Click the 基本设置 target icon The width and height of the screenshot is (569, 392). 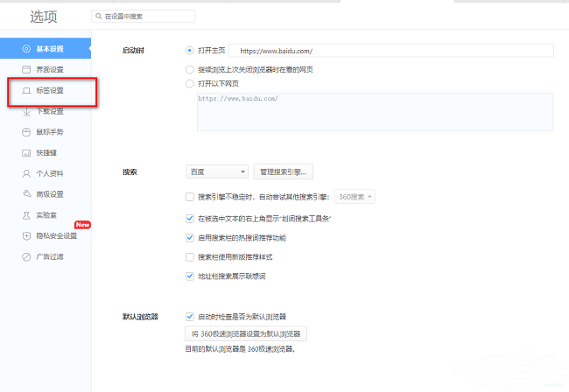(26, 49)
